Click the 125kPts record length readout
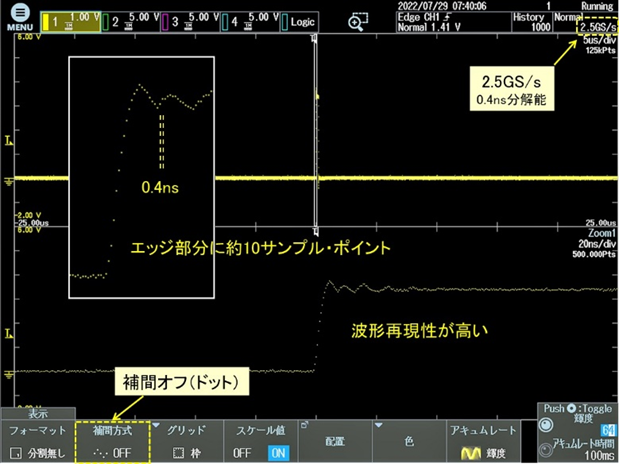Image resolution: width=619 pixels, height=464 pixels. pos(600,50)
